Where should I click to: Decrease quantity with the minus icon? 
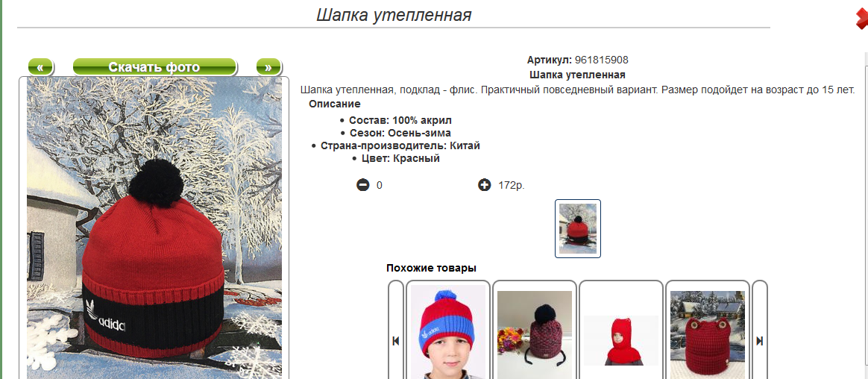(x=362, y=185)
